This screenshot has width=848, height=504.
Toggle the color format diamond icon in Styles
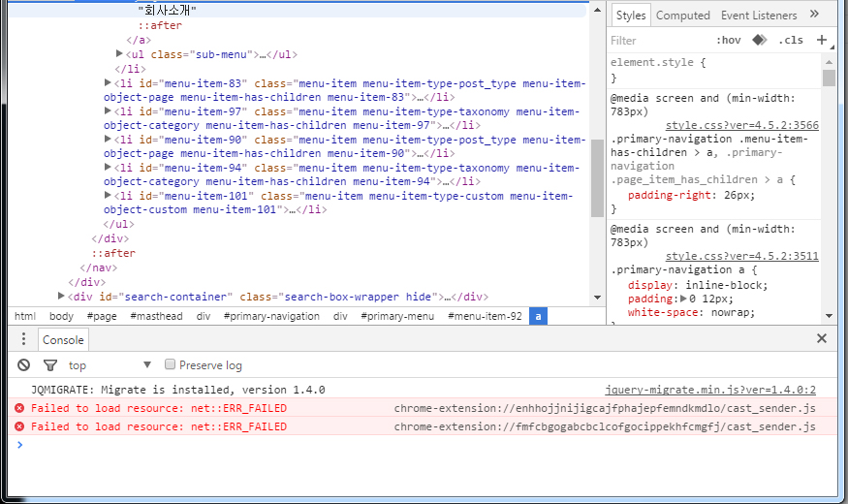[759, 40]
